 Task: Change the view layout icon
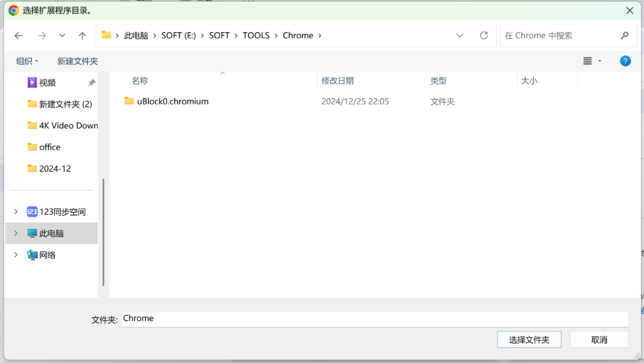588,61
